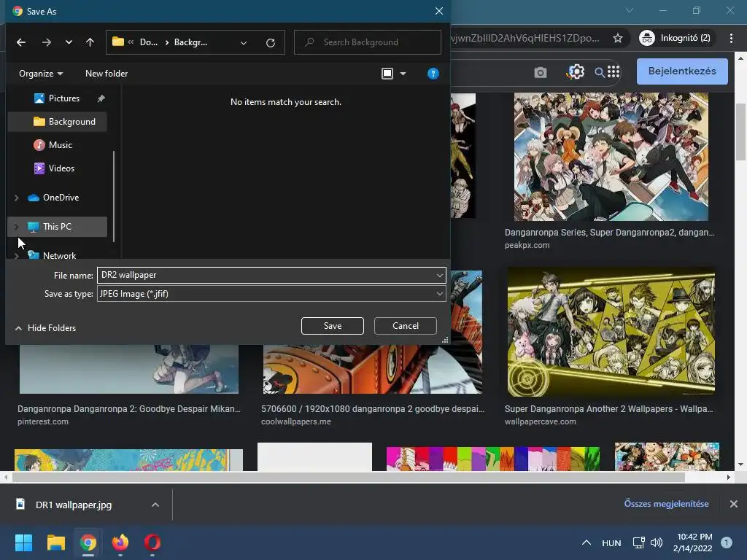Select Background folder in navigation pane
The width and height of the screenshot is (747, 560).
pyautogui.click(x=57, y=122)
